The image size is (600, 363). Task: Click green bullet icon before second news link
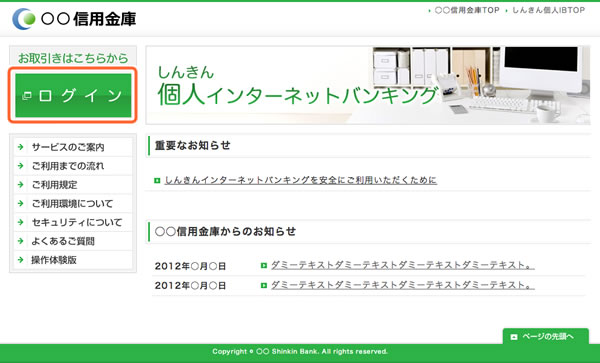264,285
